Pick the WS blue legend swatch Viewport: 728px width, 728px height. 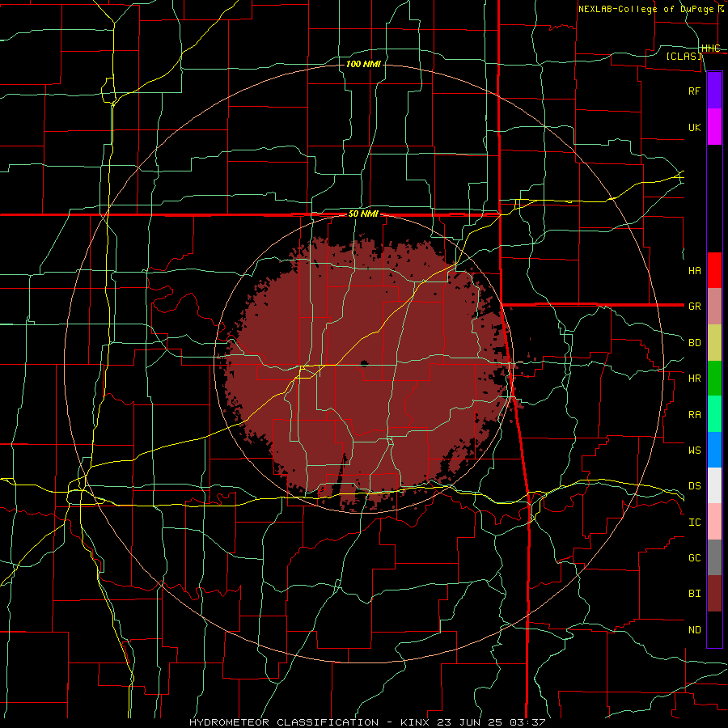(714, 450)
